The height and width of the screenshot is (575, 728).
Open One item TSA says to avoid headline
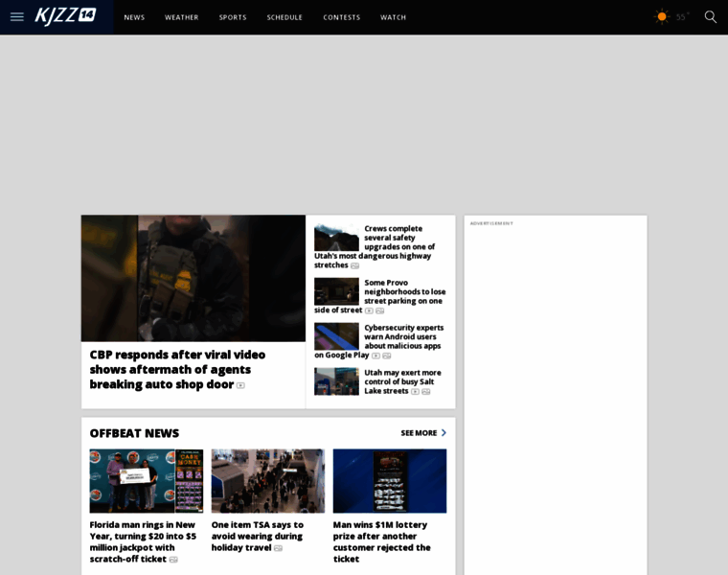click(x=258, y=537)
